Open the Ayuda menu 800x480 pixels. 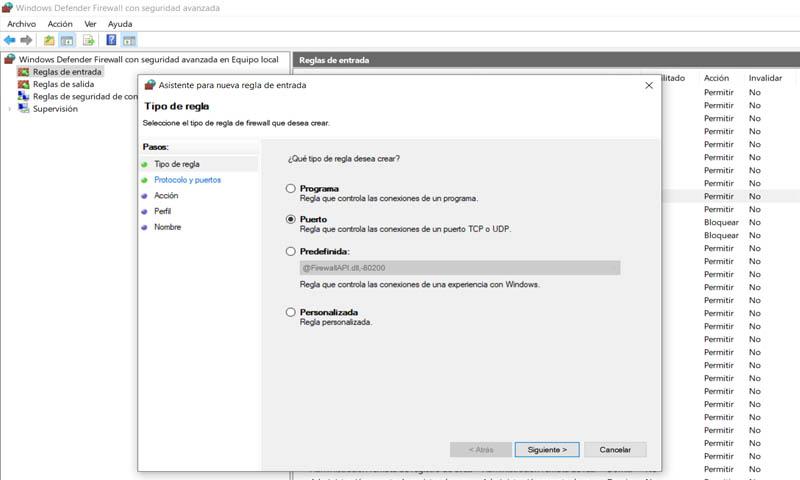coord(120,23)
